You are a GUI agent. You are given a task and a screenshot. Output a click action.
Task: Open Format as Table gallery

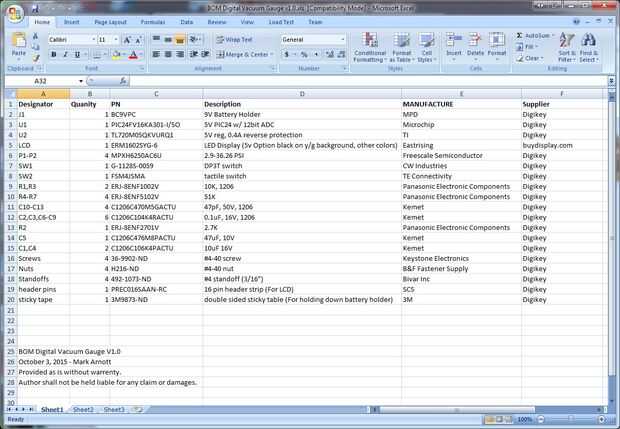pos(401,47)
